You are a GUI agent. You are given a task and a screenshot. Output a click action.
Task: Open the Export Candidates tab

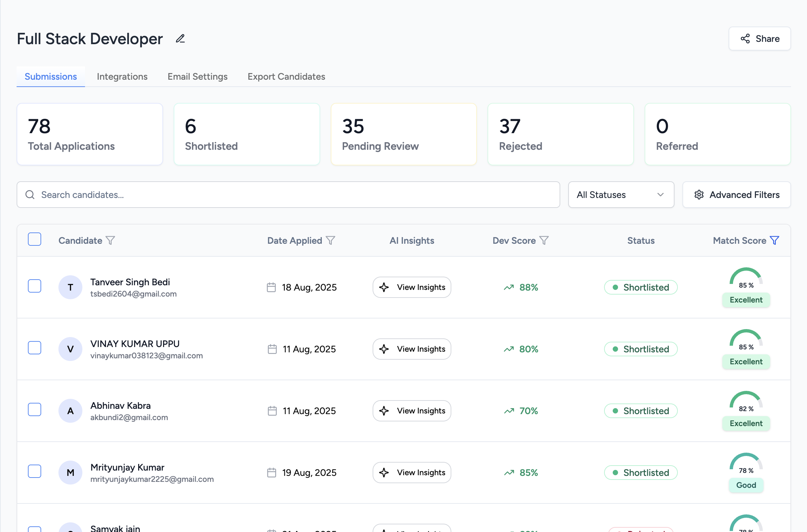(286, 77)
